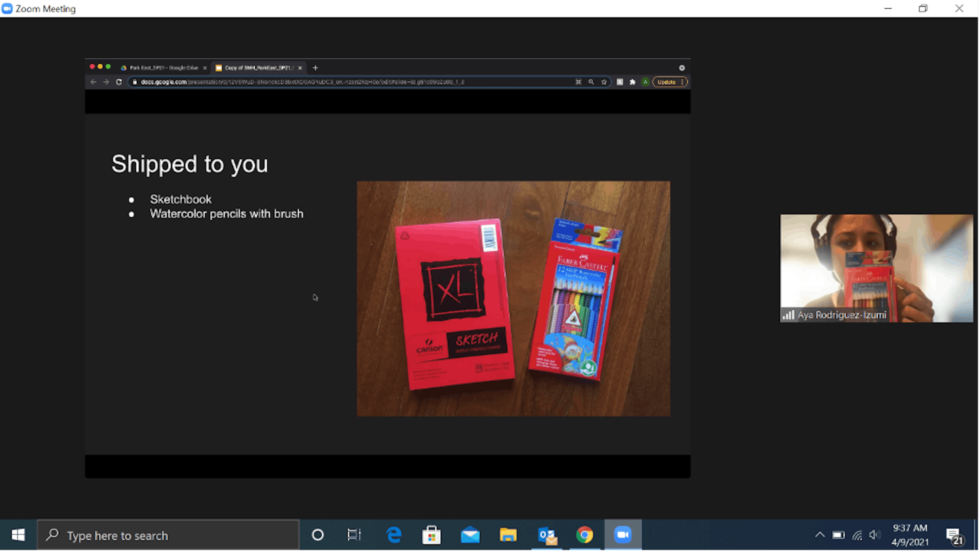
Task: Open Outlook from the taskbar
Action: (547, 535)
